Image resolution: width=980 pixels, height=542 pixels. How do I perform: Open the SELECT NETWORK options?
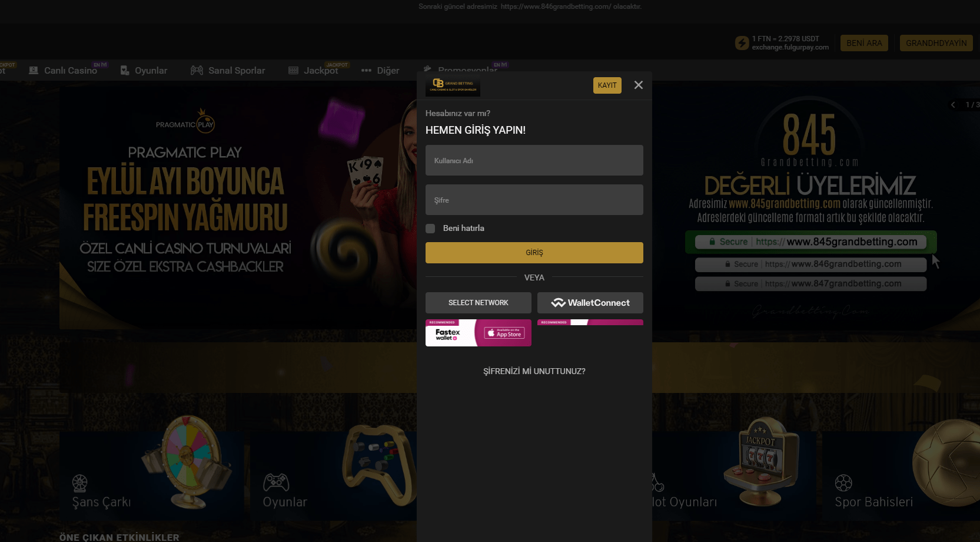[478, 303]
